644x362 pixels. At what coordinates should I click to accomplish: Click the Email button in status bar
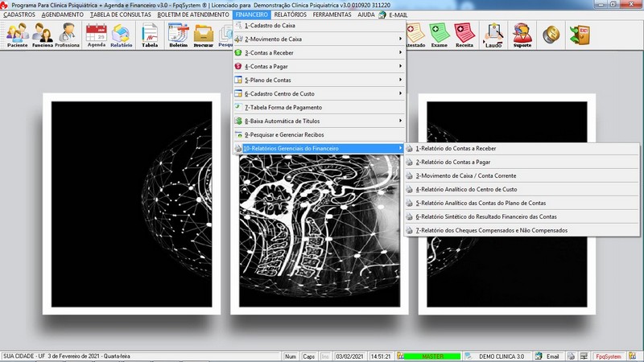tap(552, 356)
